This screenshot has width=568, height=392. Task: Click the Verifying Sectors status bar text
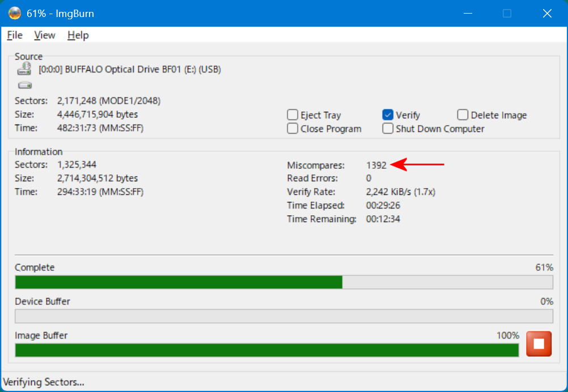tap(44, 382)
